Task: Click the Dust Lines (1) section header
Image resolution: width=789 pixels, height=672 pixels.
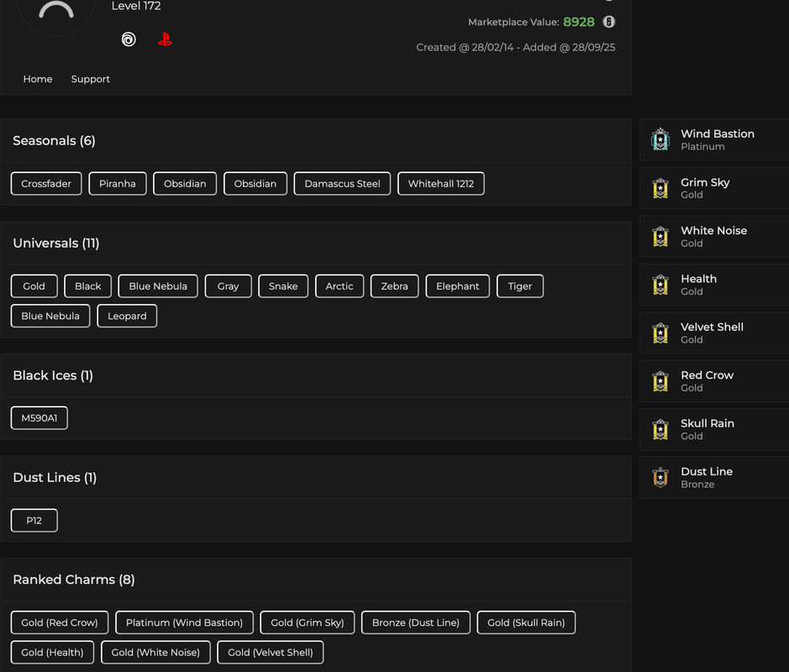Action: [55, 478]
